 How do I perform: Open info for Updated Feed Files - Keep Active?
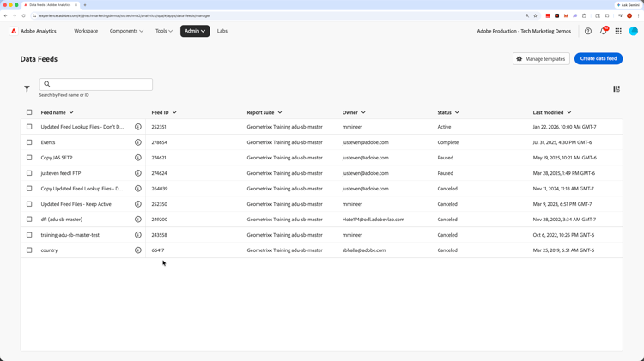138,204
